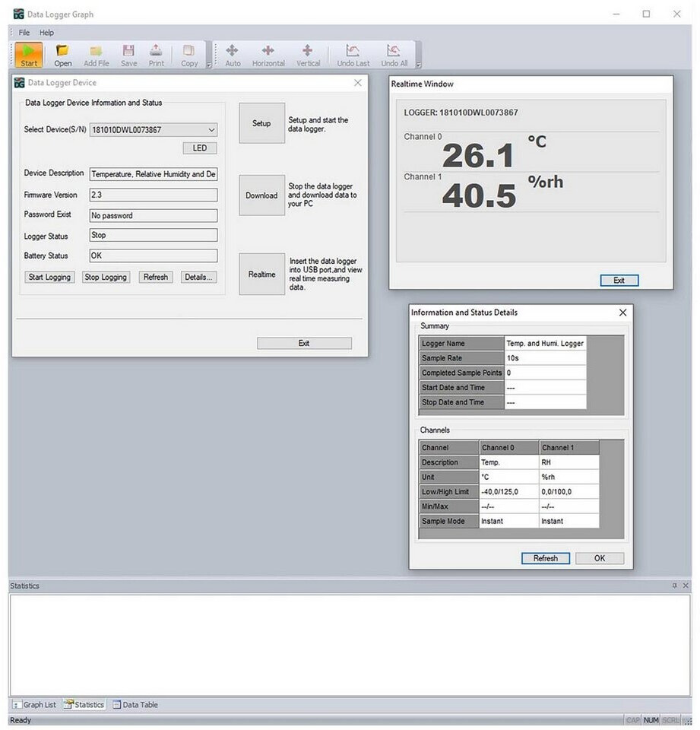Maximize the Data Logger Graph window
The height and width of the screenshot is (730, 700).
coord(646,14)
